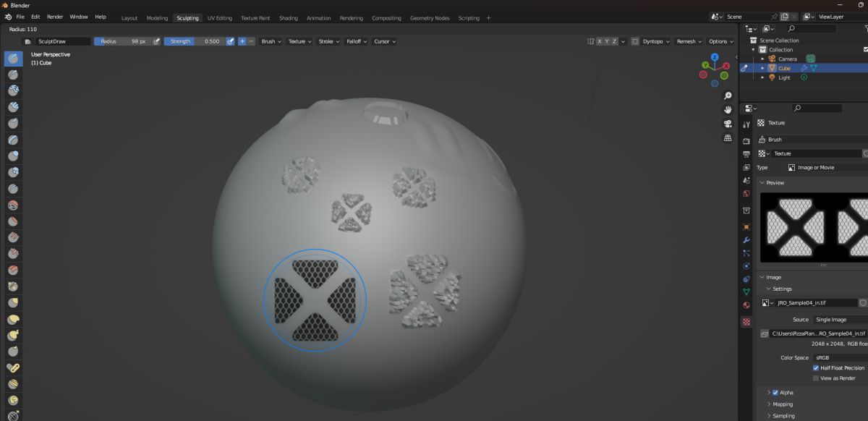Set brush direction to Subtract (minus)
The height and width of the screenshot is (421, 868).
point(251,41)
